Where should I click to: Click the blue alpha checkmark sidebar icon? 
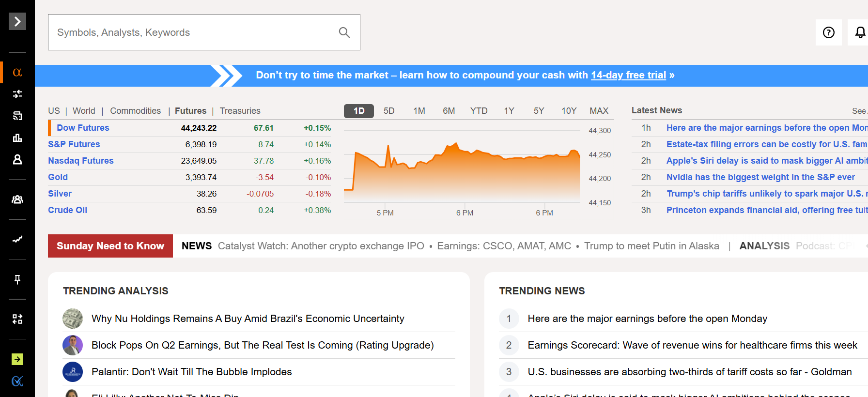[17, 381]
